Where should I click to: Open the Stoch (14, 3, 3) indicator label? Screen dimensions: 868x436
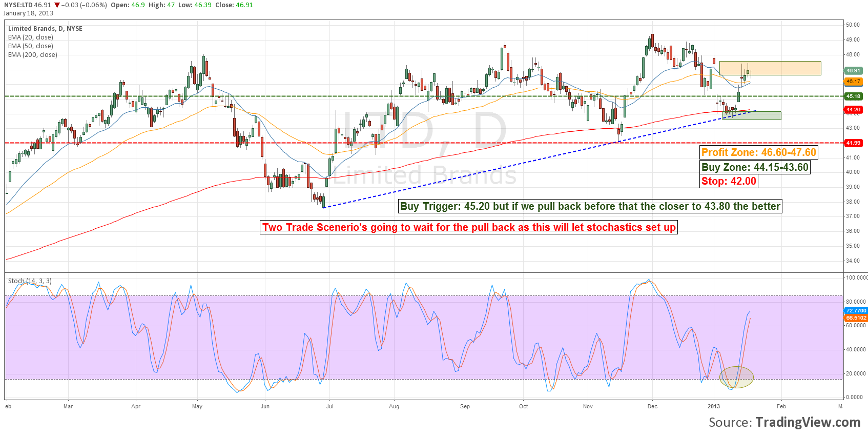coord(30,281)
